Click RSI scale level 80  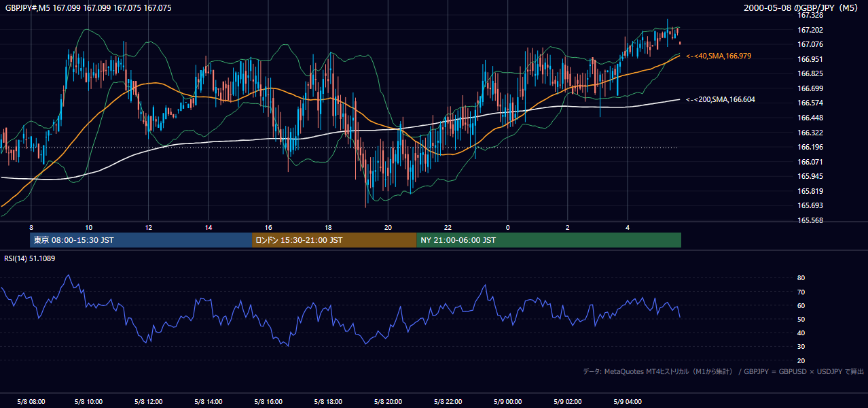tap(801, 278)
